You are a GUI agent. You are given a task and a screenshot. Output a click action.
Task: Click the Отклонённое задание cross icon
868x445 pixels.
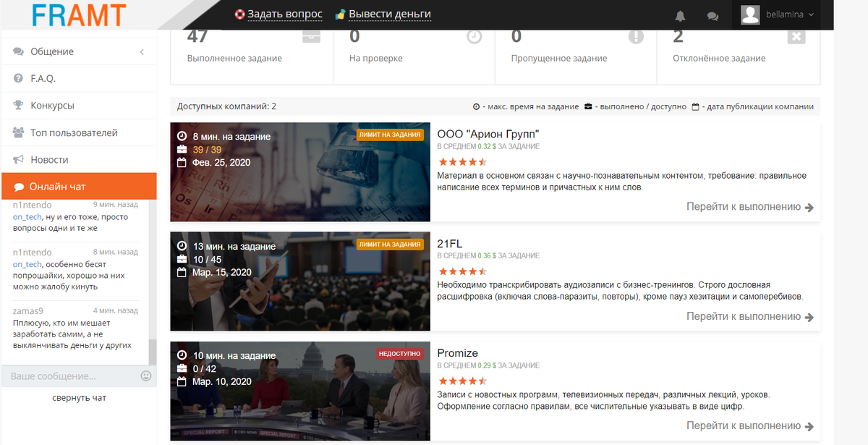(x=796, y=36)
